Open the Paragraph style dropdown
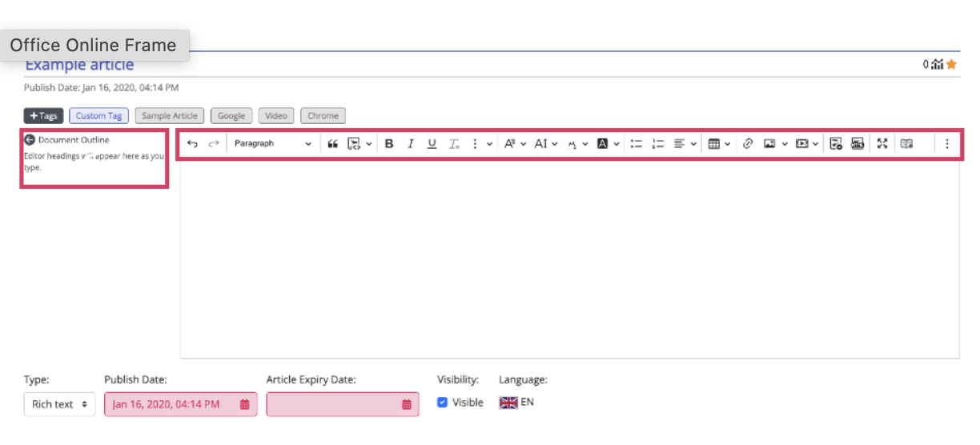The height and width of the screenshot is (445, 980). tap(272, 144)
